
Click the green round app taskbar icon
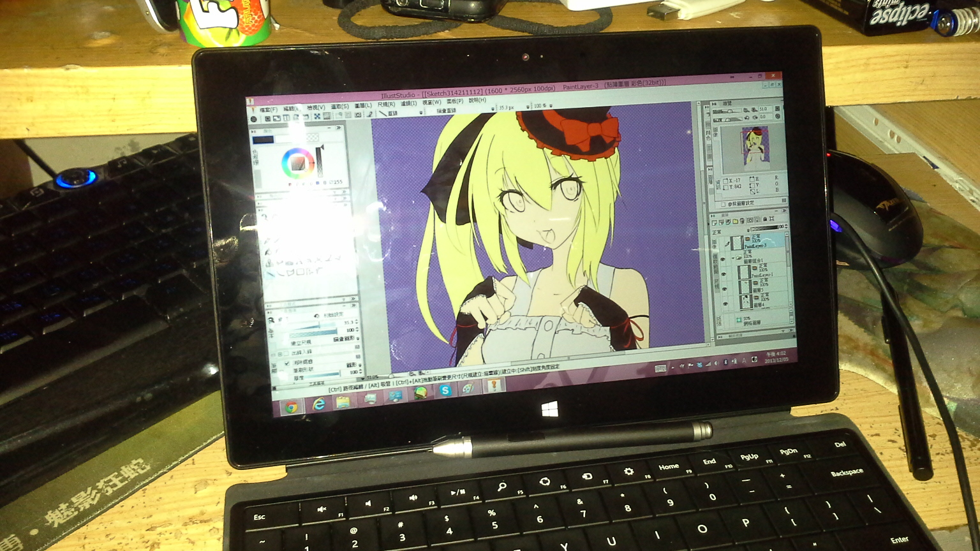pos(420,393)
